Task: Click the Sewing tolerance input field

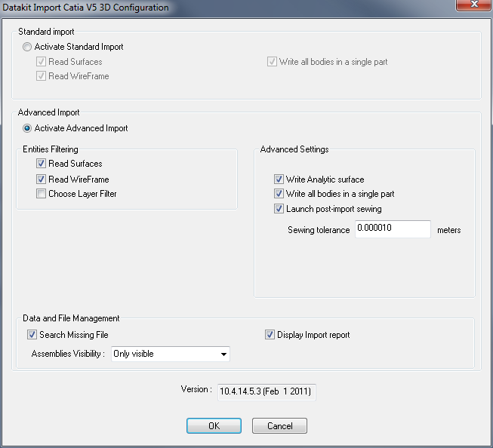Action: coord(393,229)
